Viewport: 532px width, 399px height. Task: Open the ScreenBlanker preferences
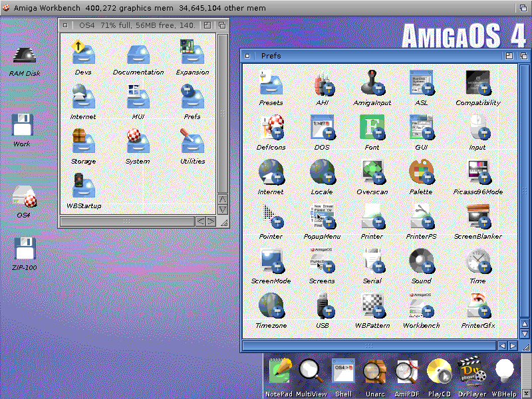477,217
